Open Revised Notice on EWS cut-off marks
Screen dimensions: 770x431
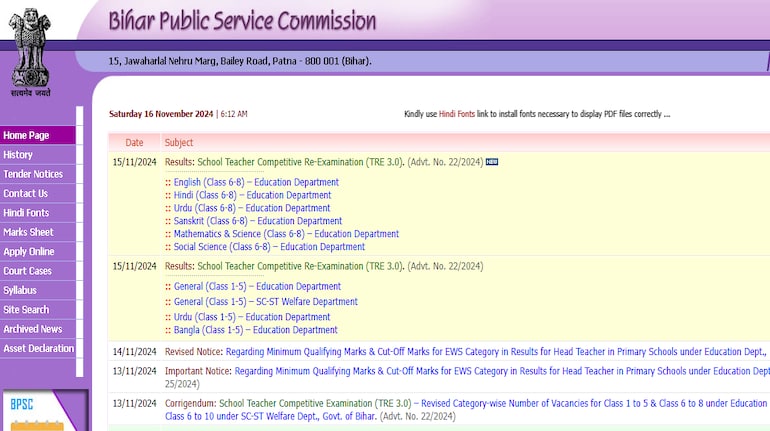pyautogui.click(x=495, y=351)
